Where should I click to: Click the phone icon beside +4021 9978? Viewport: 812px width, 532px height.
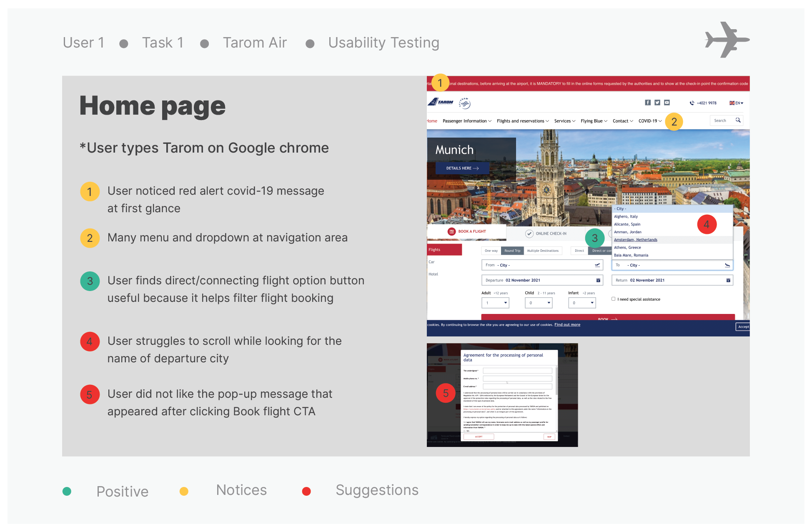pyautogui.click(x=692, y=103)
